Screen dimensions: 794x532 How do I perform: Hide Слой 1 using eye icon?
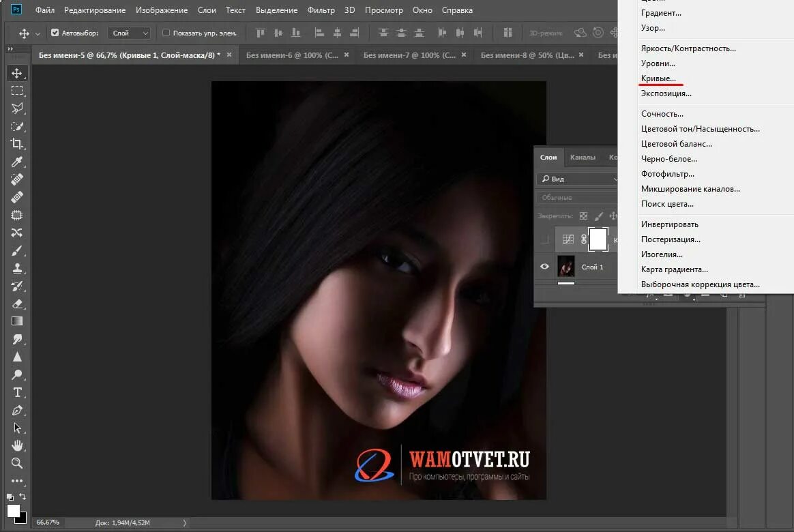pyautogui.click(x=544, y=267)
